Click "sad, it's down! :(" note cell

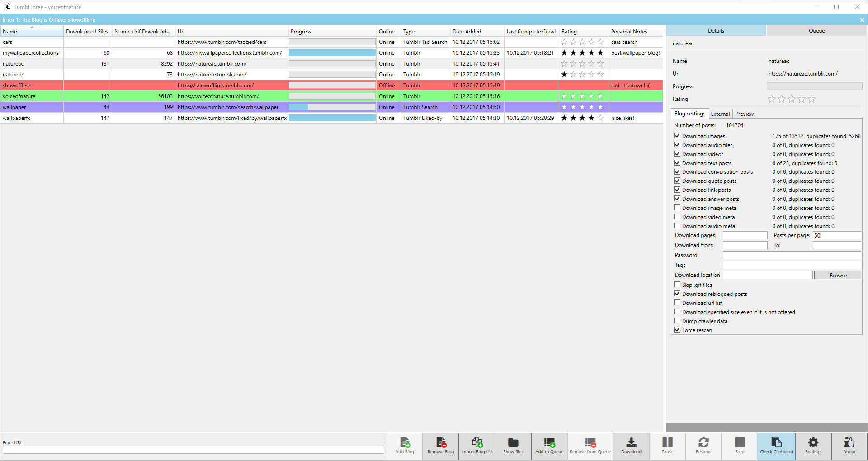636,86
